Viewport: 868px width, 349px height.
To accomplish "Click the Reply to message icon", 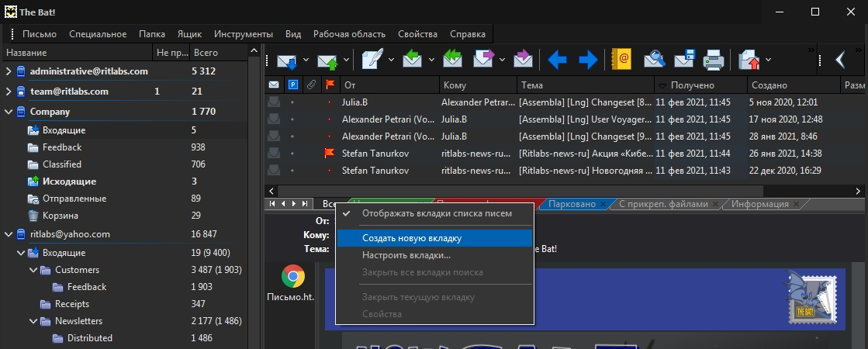I will tap(413, 59).
